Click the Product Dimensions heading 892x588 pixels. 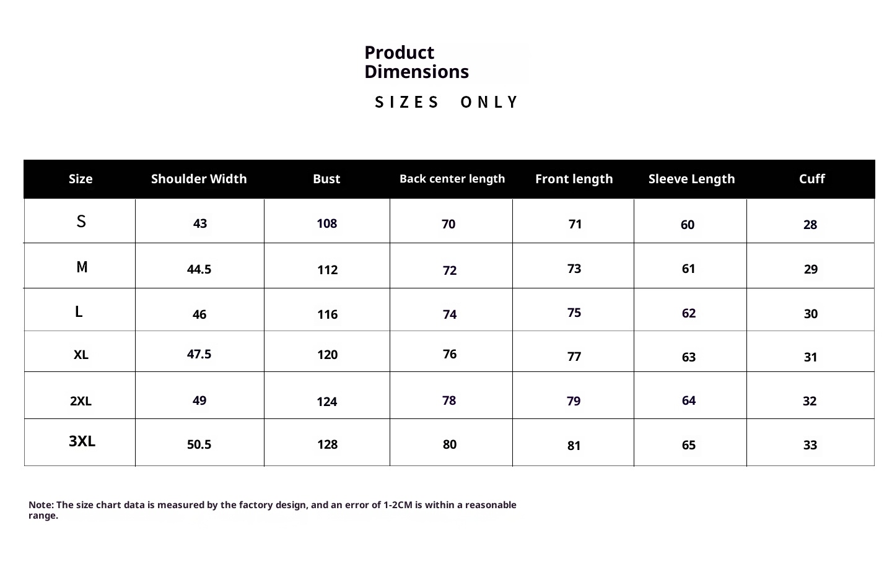pyautogui.click(x=416, y=62)
